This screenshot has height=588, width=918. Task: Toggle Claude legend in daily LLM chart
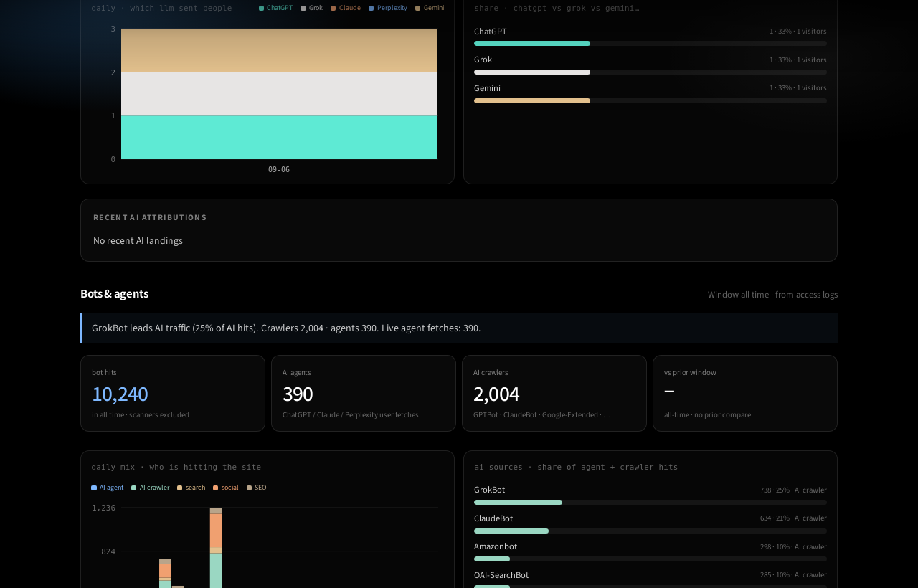[346, 8]
